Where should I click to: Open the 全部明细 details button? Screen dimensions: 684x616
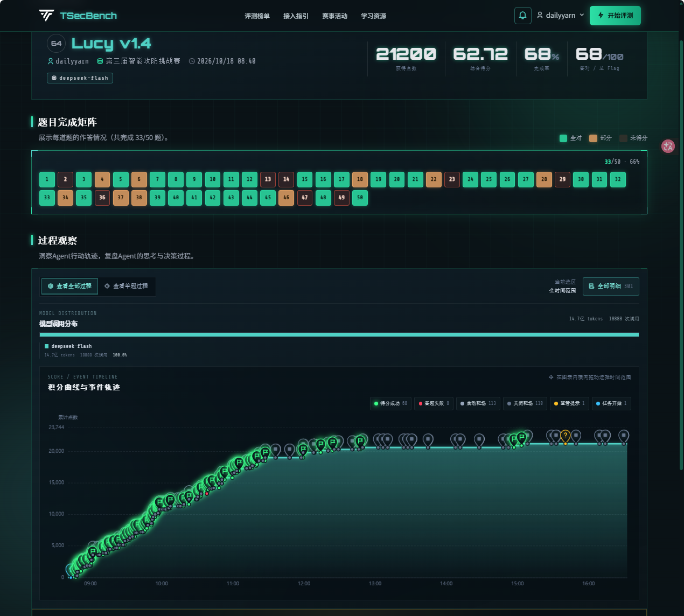coord(611,286)
